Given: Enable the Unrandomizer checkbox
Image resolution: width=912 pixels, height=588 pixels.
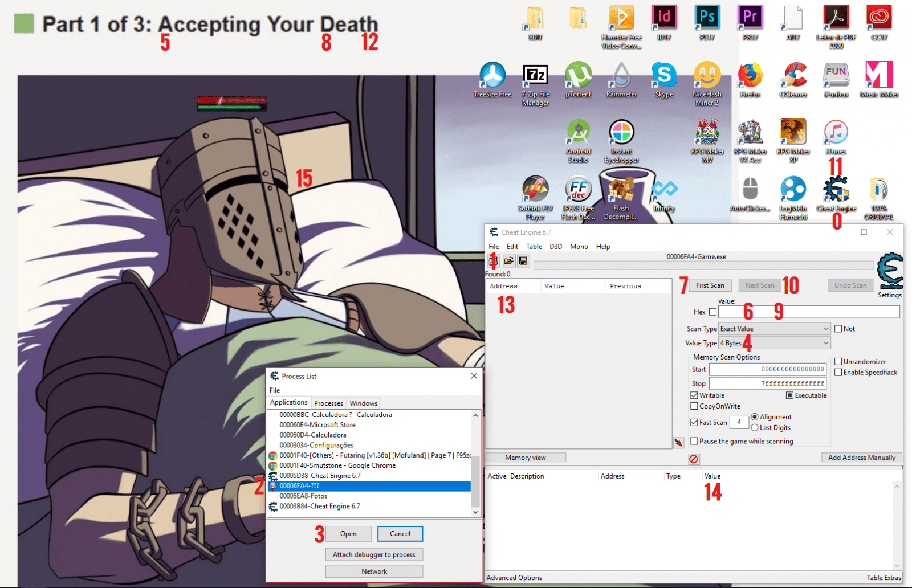Looking at the screenshot, I should pos(838,361).
